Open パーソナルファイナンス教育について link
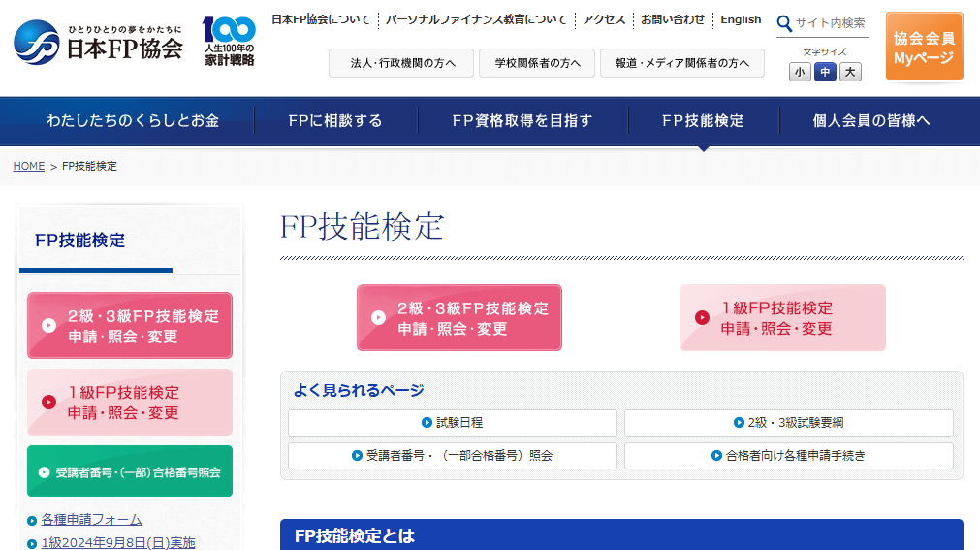 (x=476, y=20)
